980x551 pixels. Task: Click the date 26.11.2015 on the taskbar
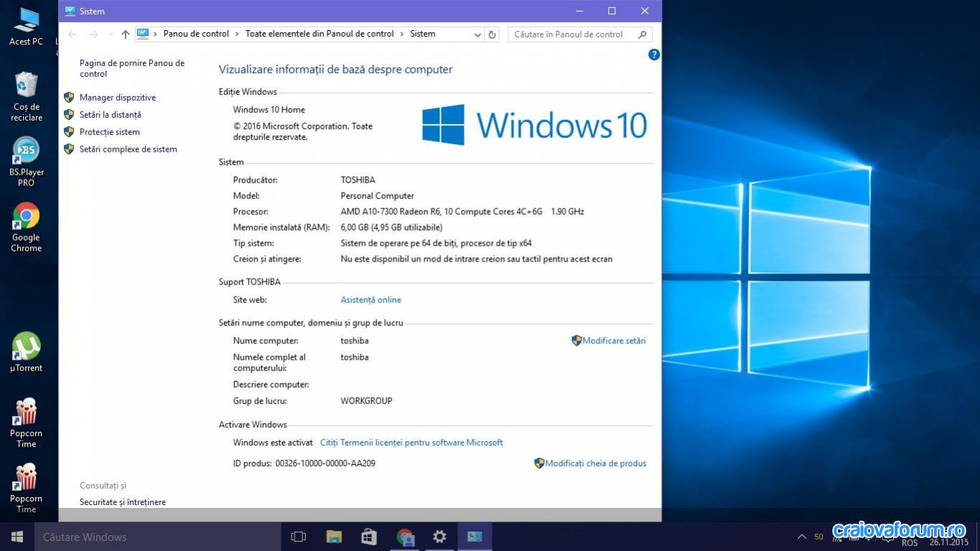tap(948, 542)
